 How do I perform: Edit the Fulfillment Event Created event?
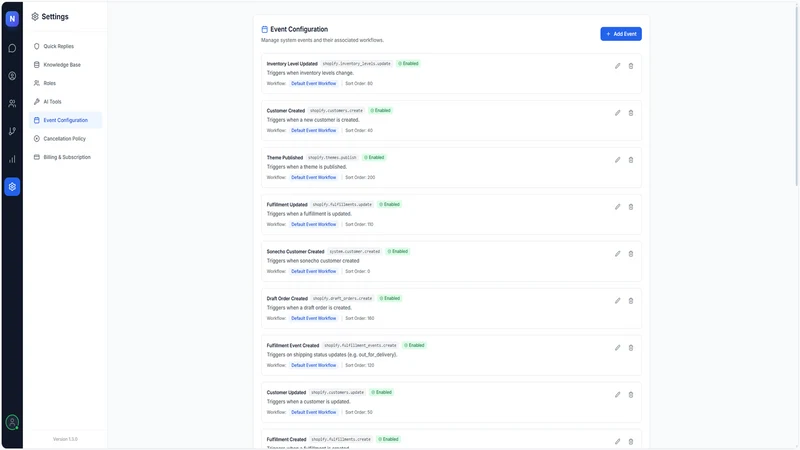point(617,347)
